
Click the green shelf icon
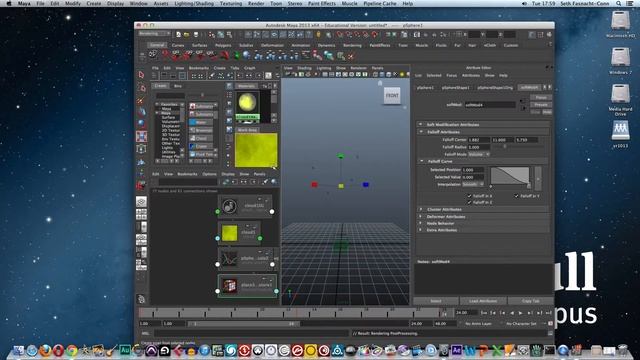point(236,55)
